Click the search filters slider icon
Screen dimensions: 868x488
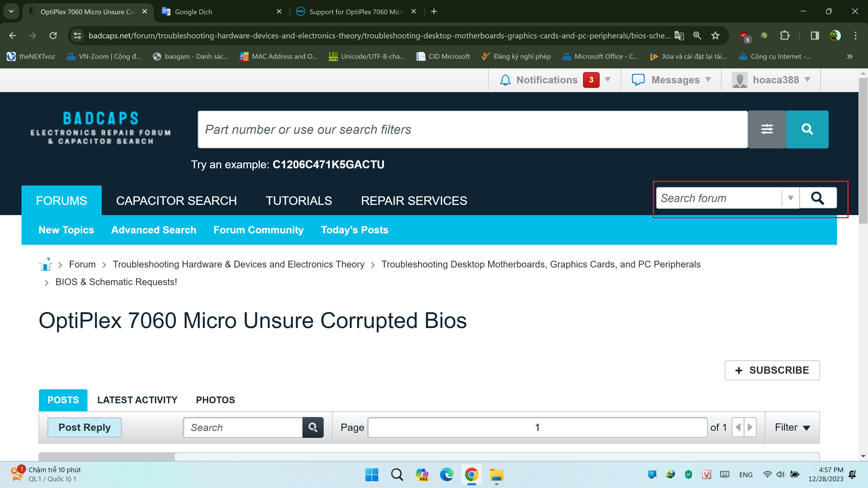coord(767,129)
